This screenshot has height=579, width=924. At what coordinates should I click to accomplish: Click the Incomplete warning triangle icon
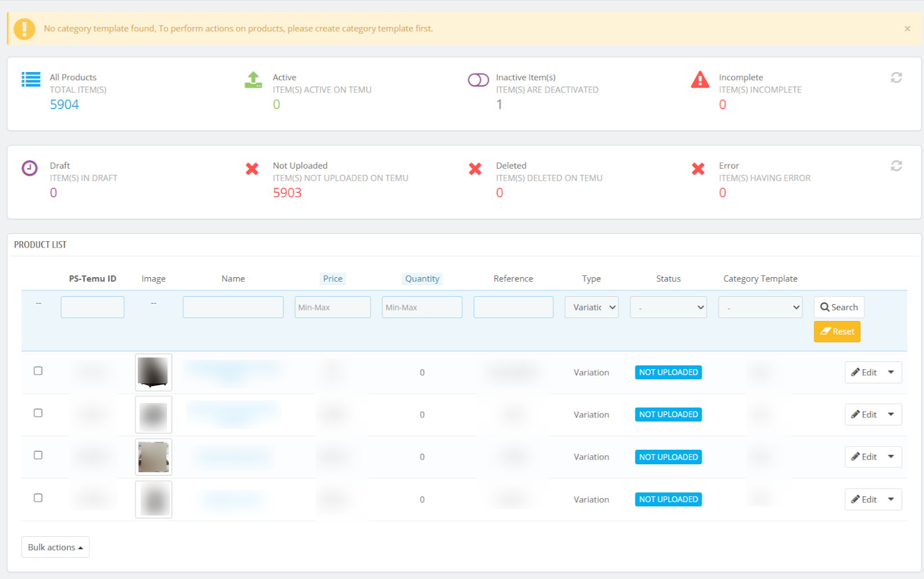pyautogui.click(x=699, y=80)
